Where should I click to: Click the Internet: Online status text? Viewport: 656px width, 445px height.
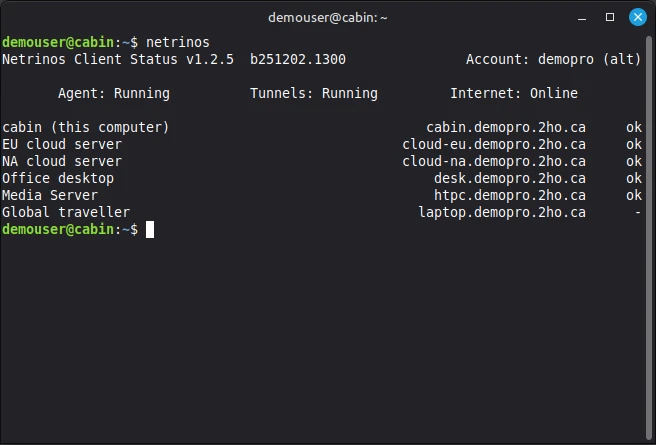coord(514,93)
